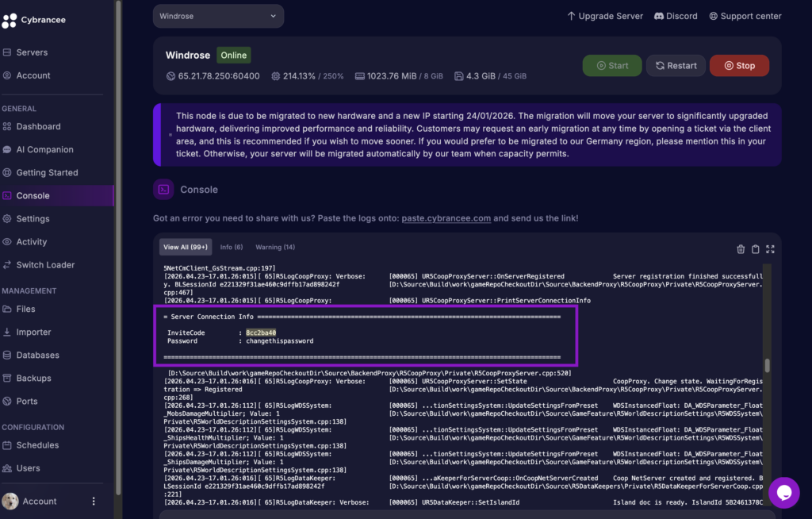The image size is (812, 519).
Task: Open the live chat bubble
Action: [783, 493]
